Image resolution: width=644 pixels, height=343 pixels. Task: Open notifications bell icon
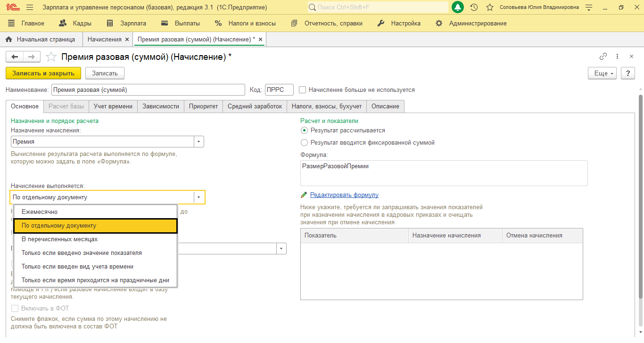457,7
